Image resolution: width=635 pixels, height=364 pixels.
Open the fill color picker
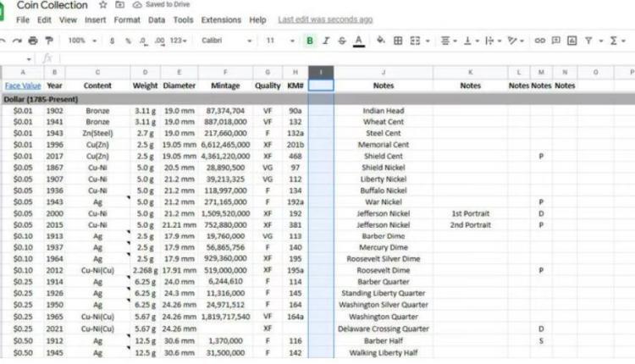pos(380,41)
